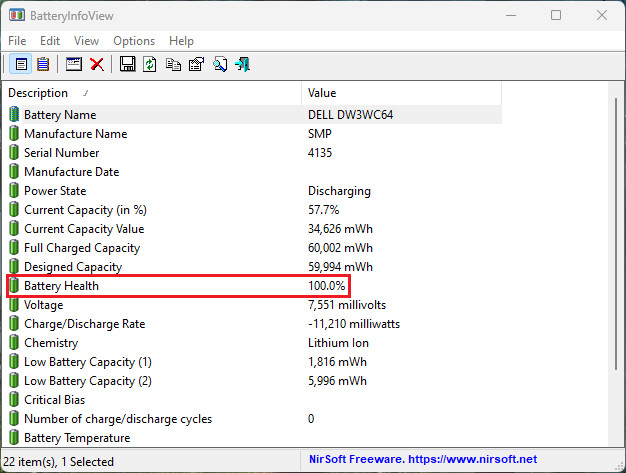
Task: Click battery icon beside Voltage
Action: [14, 305]
